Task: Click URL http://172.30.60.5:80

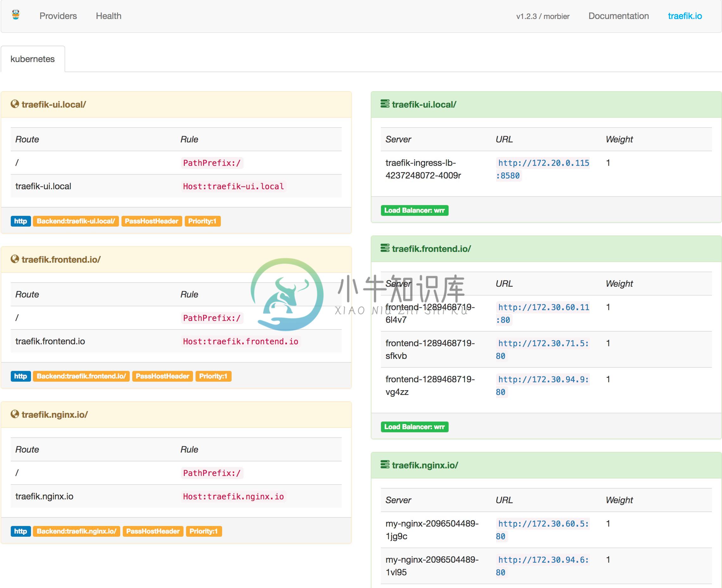Action: tap(543, 530)
